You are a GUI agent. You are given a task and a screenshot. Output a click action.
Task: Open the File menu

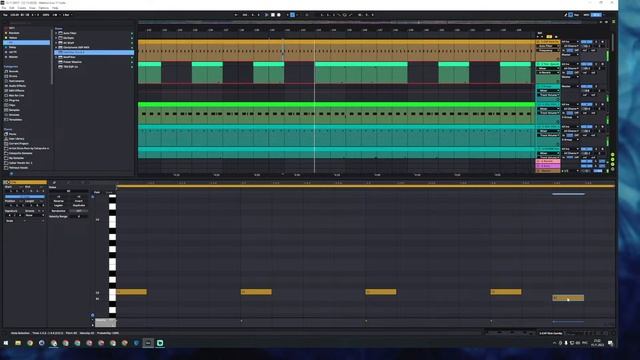[4, 8]
